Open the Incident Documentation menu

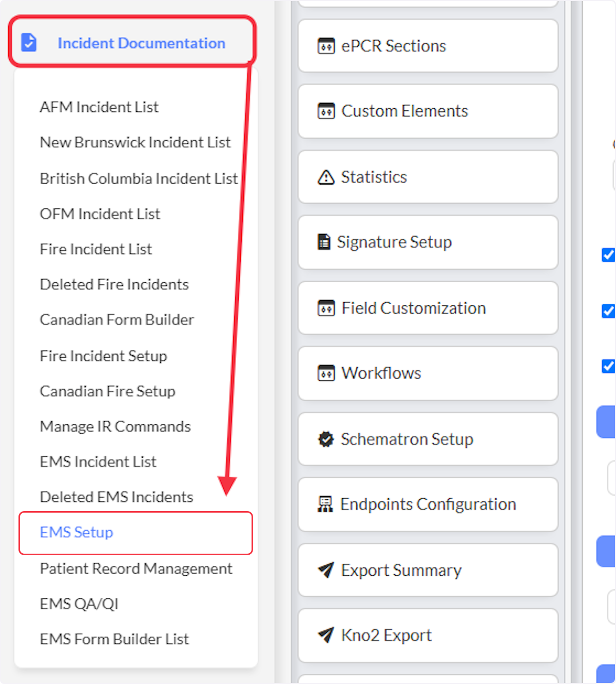[x=132, y=41]
